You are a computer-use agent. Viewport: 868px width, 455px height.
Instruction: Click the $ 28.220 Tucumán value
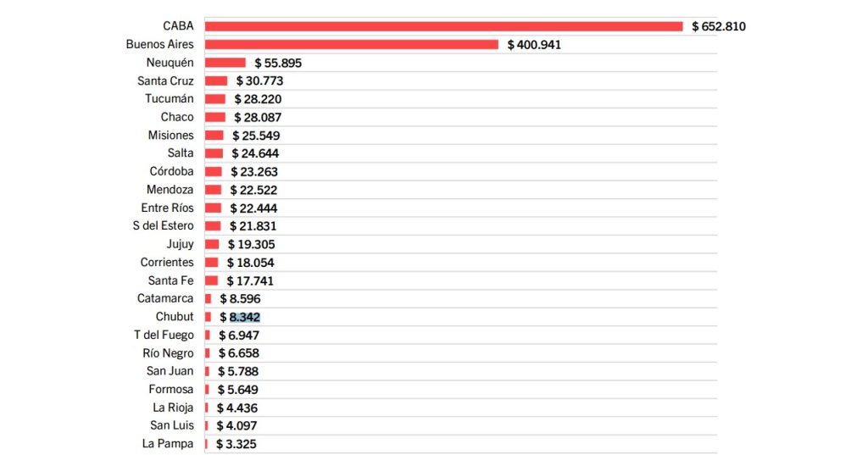(x=259, y=99)
